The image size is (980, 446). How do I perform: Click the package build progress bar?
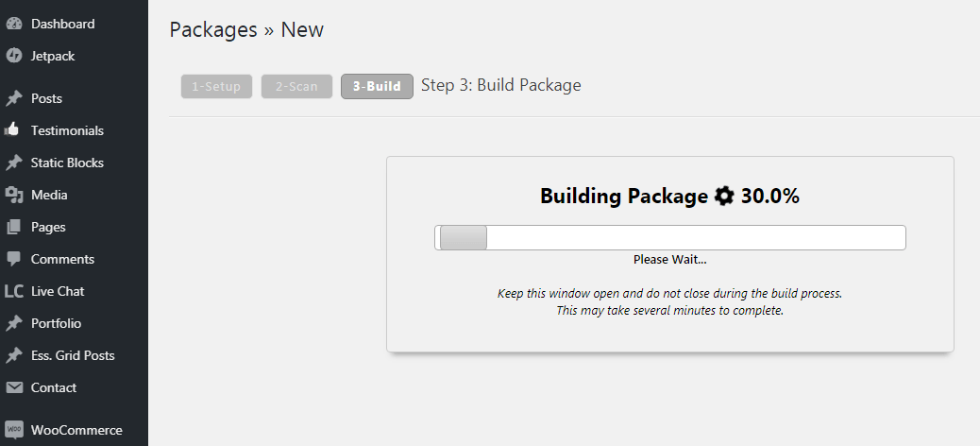click(669, 238)
